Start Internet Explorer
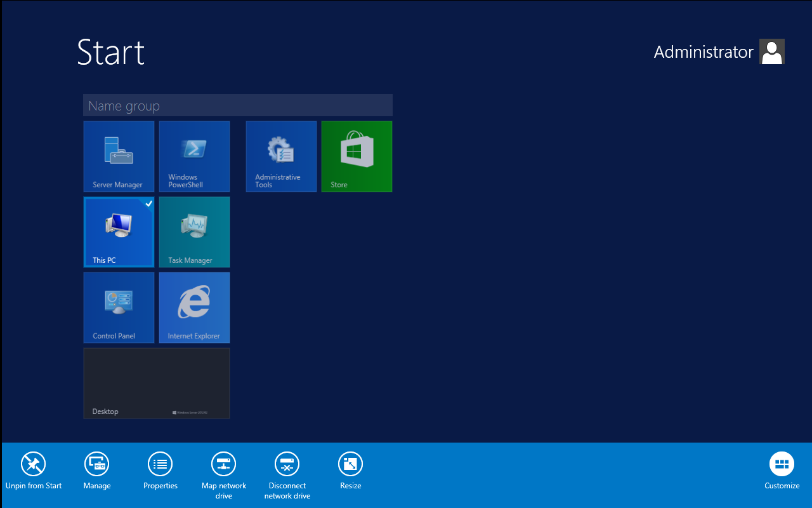This screenshot has height=508, width=812. [x=194, y=307]
